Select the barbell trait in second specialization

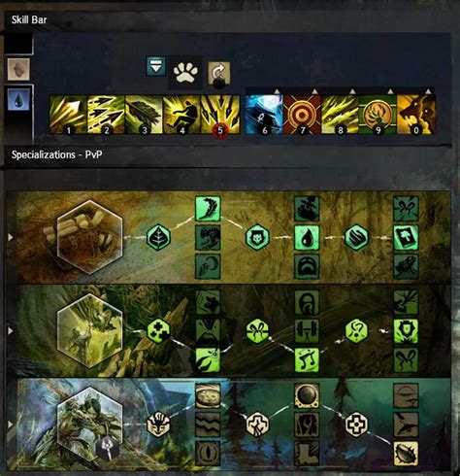[x=307, y=331]
